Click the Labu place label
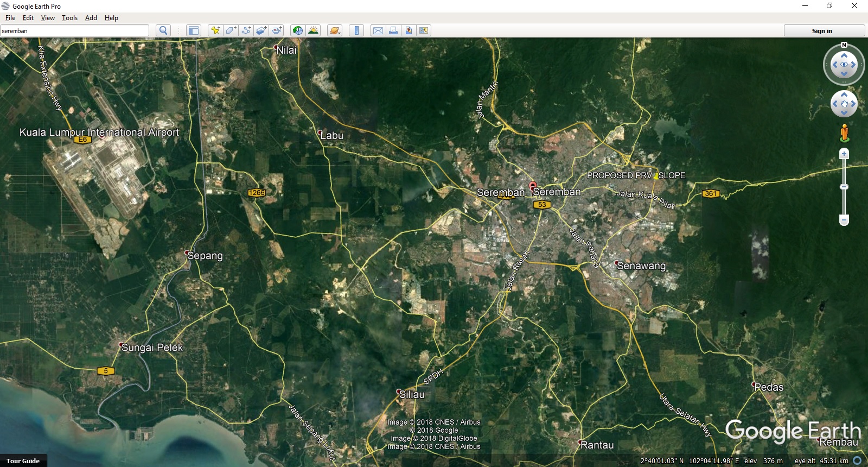868x467 pixels. click(331, 135)
